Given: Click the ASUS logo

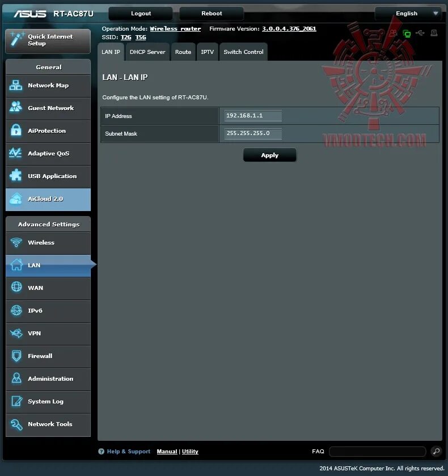Looking at the screenshot, I should point(29,14).
